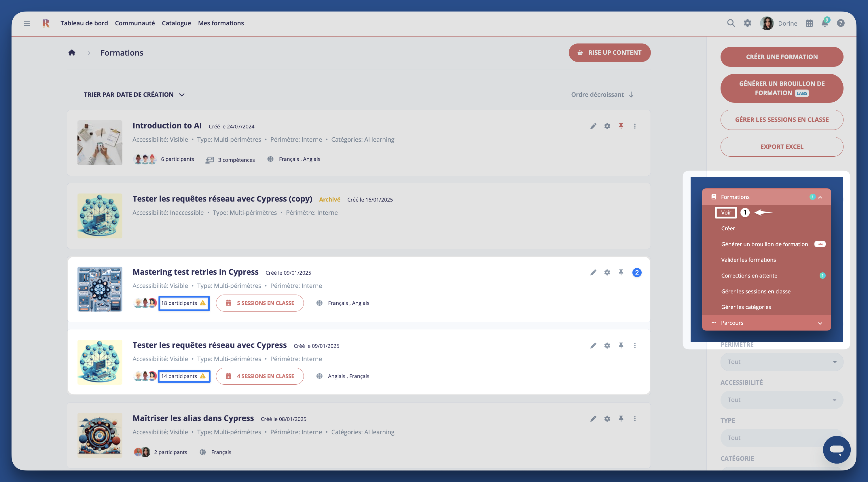
Task: Open settings gear in top bar
Action: click(747, 23)
